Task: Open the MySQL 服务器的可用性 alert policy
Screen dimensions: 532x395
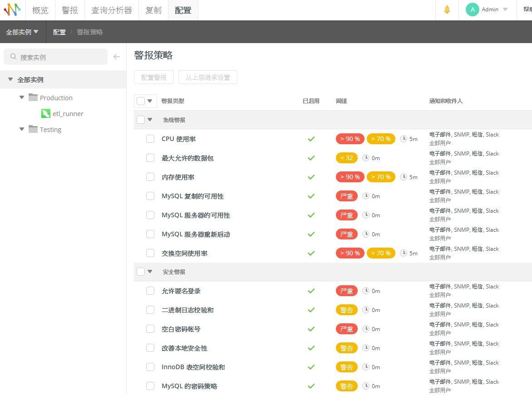Action: tap(196, 215)
